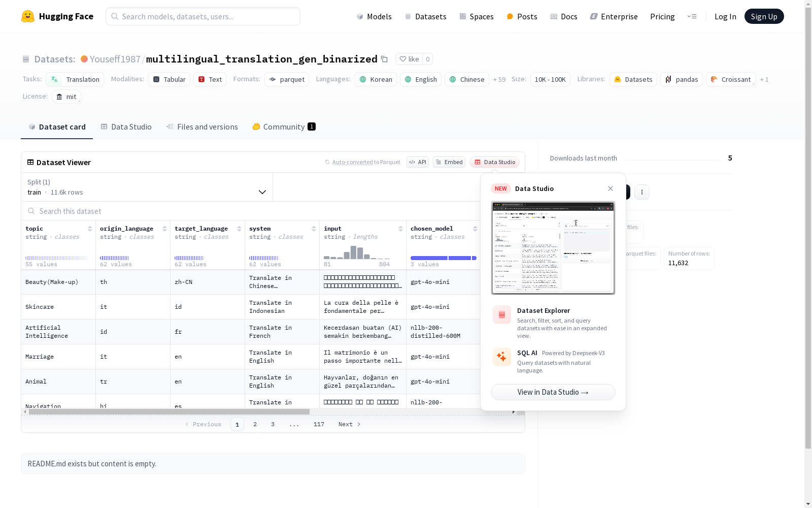Click the API button
This screenshot has height=508, width=812.
(x=418, y=162)
